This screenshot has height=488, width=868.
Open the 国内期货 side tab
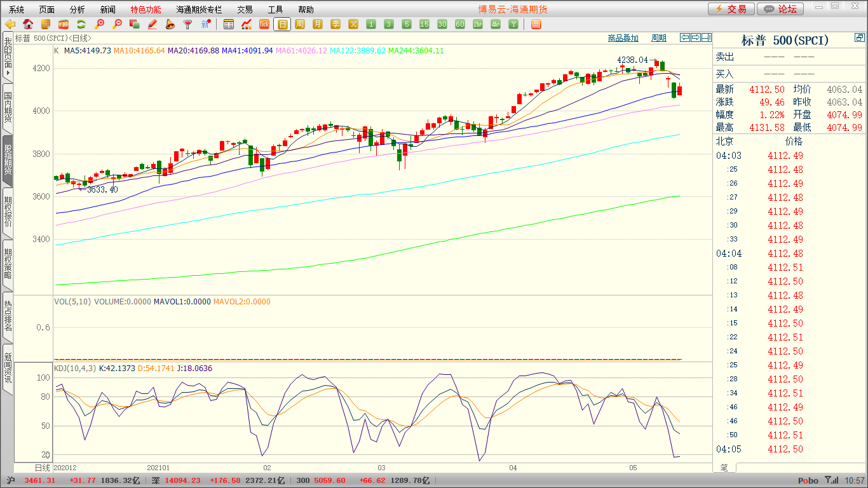(x=8, y=108)
